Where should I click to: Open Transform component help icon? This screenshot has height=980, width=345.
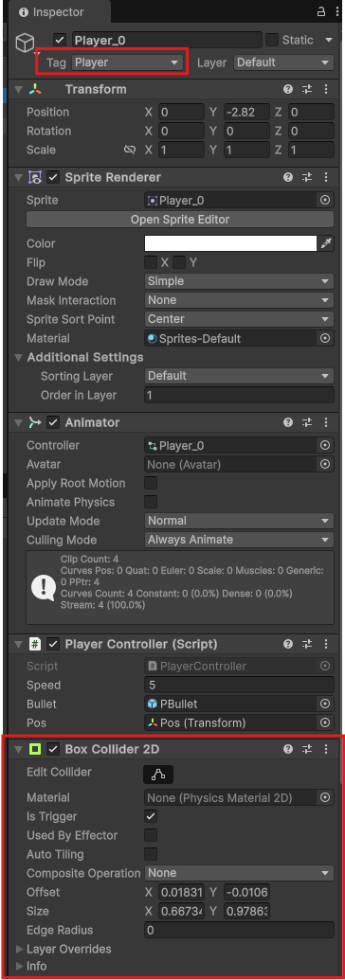coord(288,89)
